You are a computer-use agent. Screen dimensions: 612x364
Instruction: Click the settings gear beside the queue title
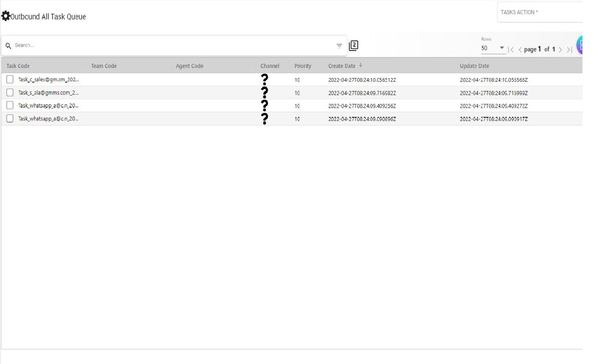click(x=6, y=16)
